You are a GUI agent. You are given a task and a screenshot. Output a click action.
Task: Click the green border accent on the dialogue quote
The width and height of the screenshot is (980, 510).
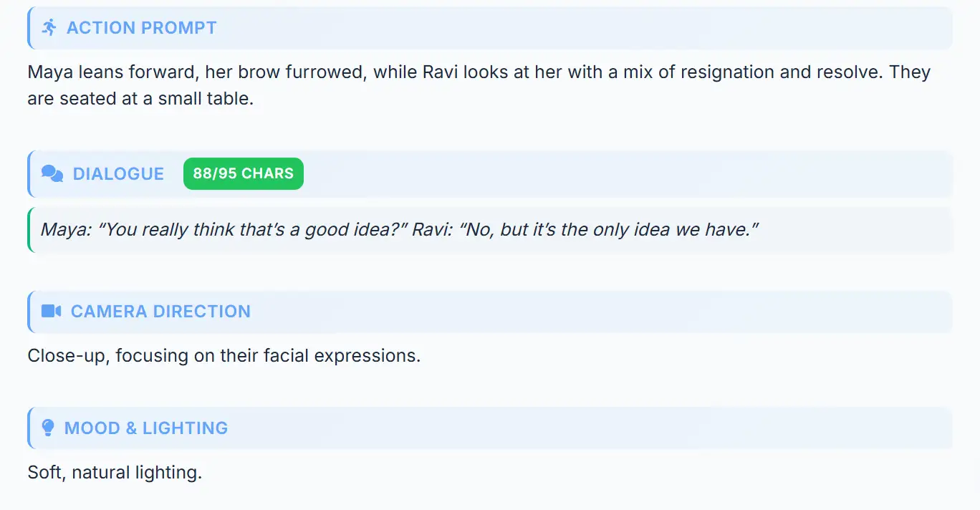(x=29, y=229)
